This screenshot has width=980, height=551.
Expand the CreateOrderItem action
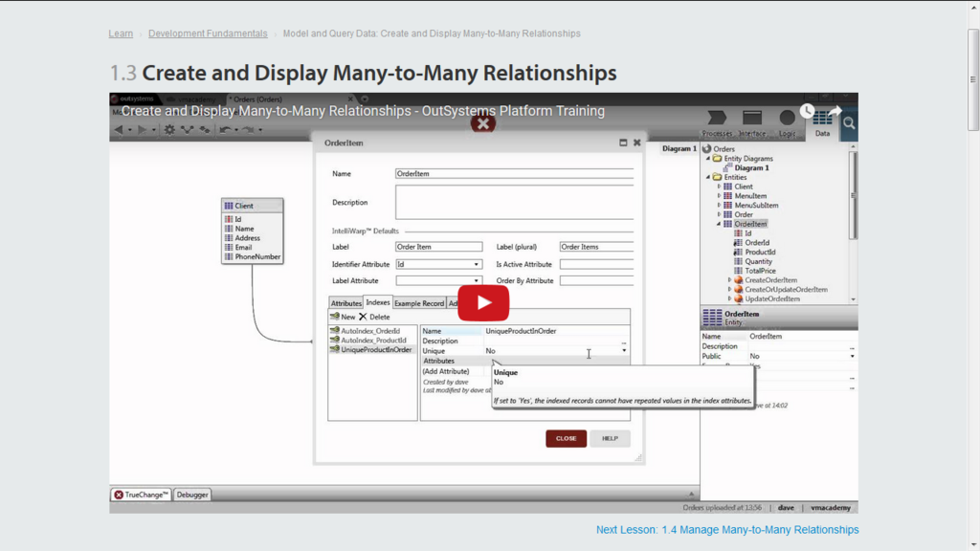click(729, 280)
